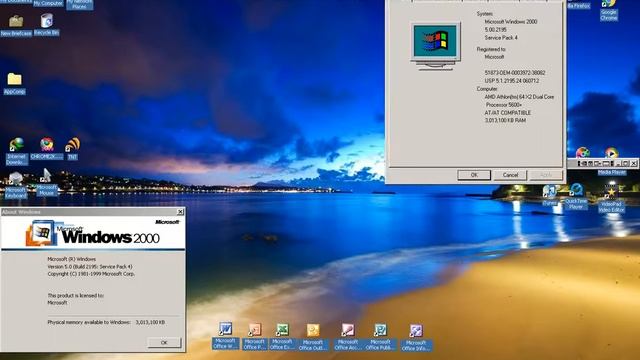Close the About Windows dialog
The height and width of the screenshot is (360, 640).
click(x=180, y=212)
